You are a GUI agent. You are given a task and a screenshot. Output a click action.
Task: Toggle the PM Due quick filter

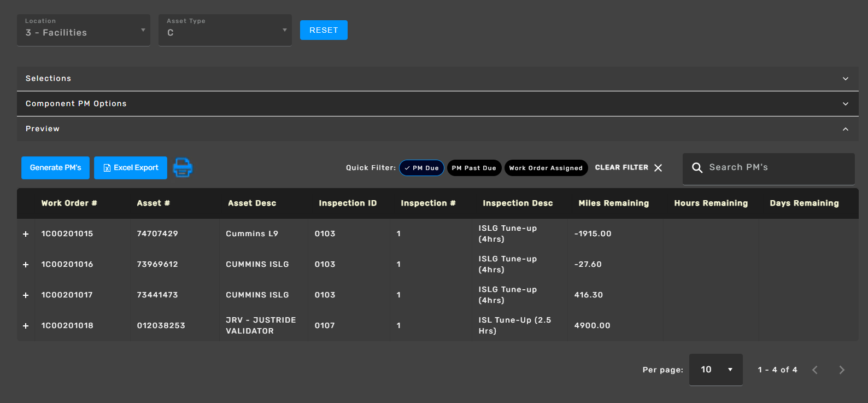click(x=421, y=168)
